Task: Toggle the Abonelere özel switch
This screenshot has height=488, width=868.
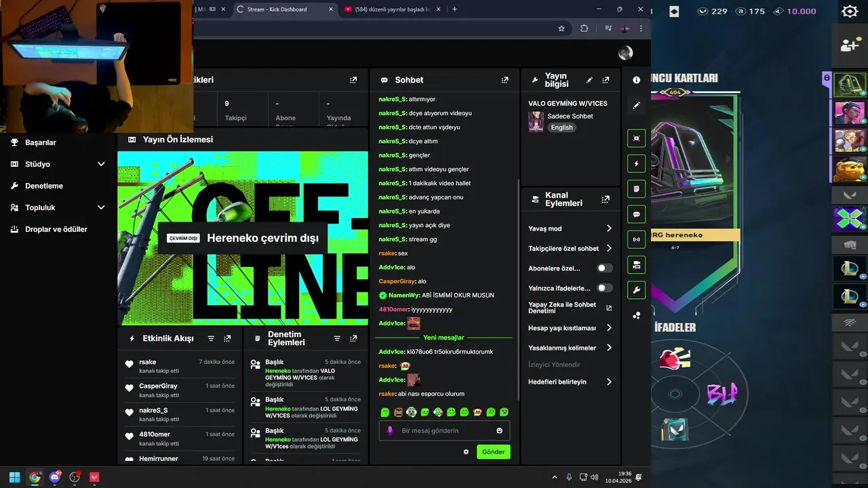Action: (x=604, y=268)
